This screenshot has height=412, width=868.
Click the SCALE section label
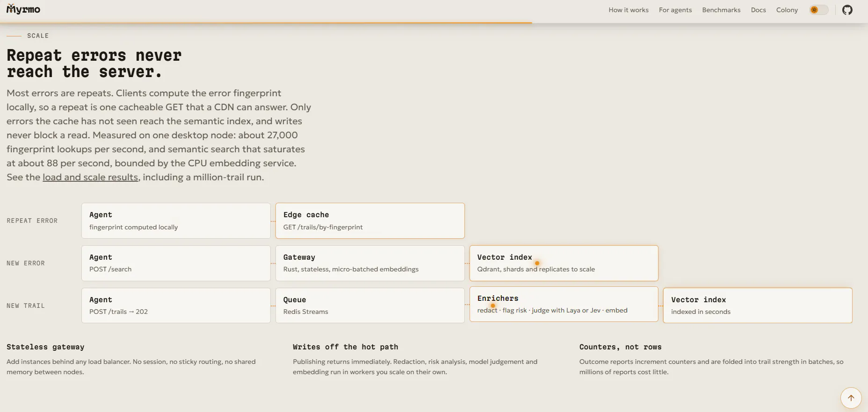click(x=38, y=36)
